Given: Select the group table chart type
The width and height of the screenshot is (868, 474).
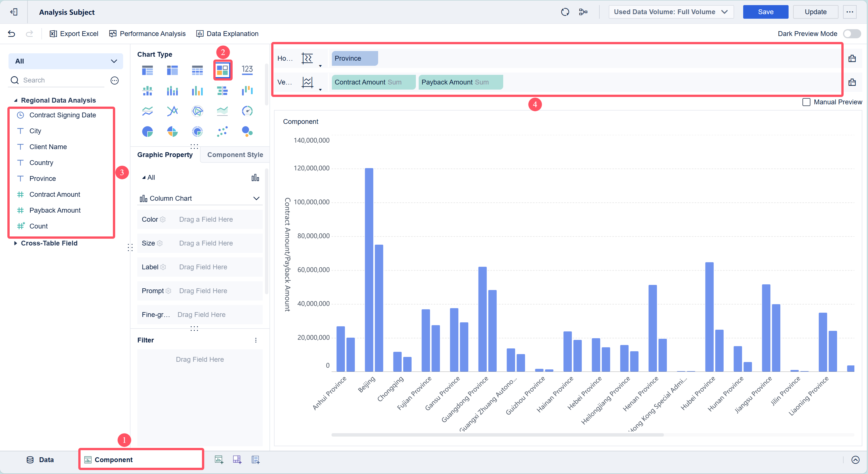Looking at the screenshot, I should (x=147, y=70).
